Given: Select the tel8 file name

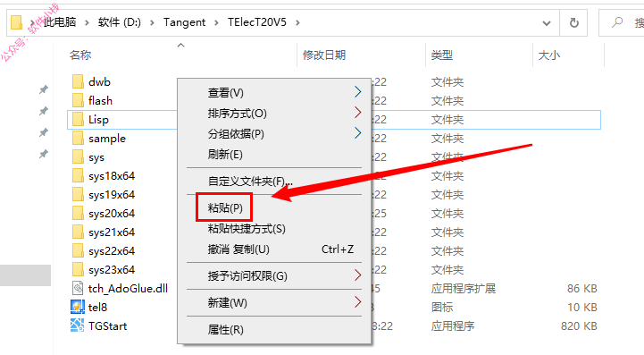Looking at the screenshot, I should (x=97, y=308).
